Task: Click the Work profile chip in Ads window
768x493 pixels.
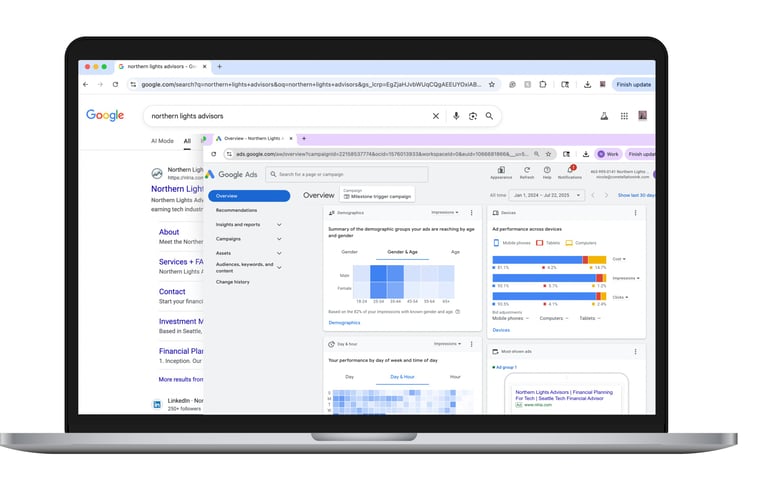Action: [608, 154]
